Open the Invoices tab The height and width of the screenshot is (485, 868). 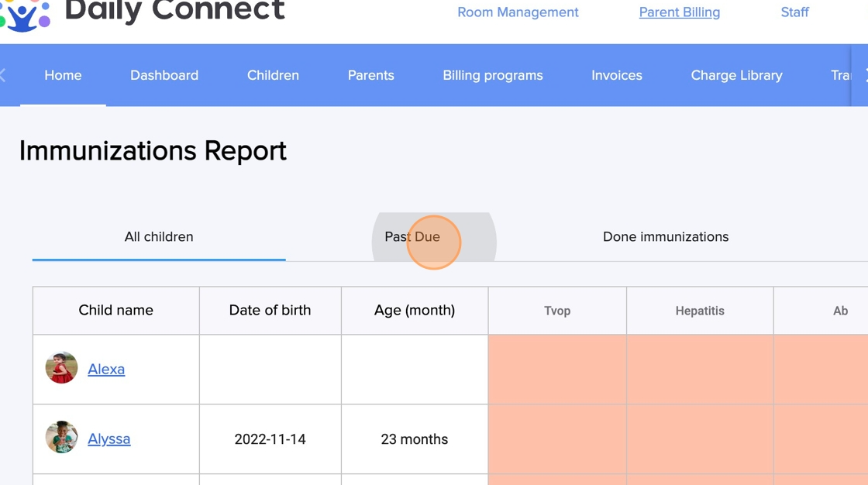point(617,75)
